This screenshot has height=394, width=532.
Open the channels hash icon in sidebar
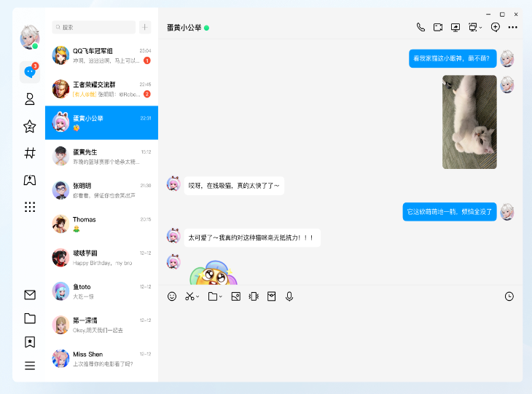tap(30, 153)
